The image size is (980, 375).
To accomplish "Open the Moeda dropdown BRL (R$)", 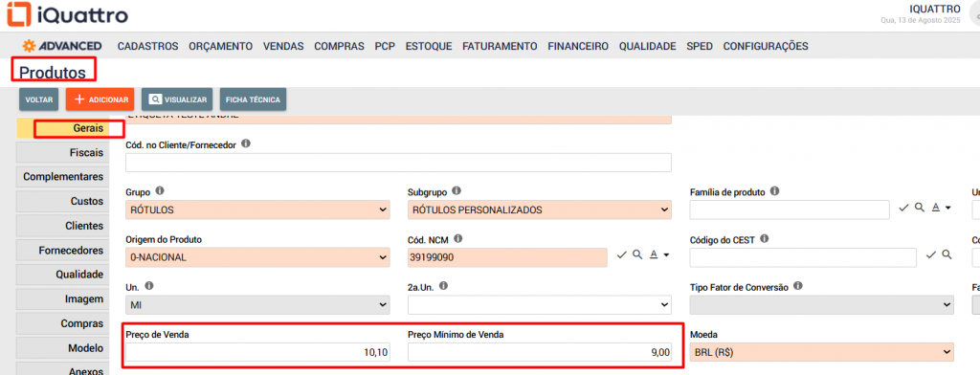I will point(822,352).
